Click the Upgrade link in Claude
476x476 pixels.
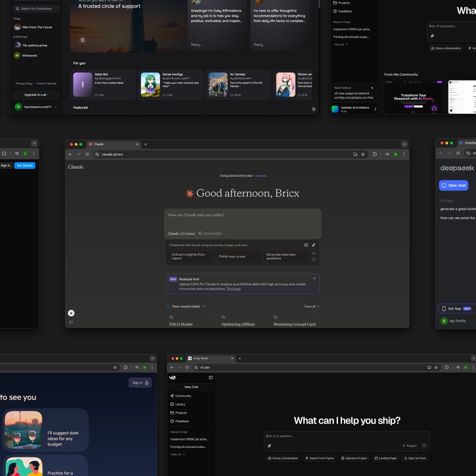[x=260, y=175]
